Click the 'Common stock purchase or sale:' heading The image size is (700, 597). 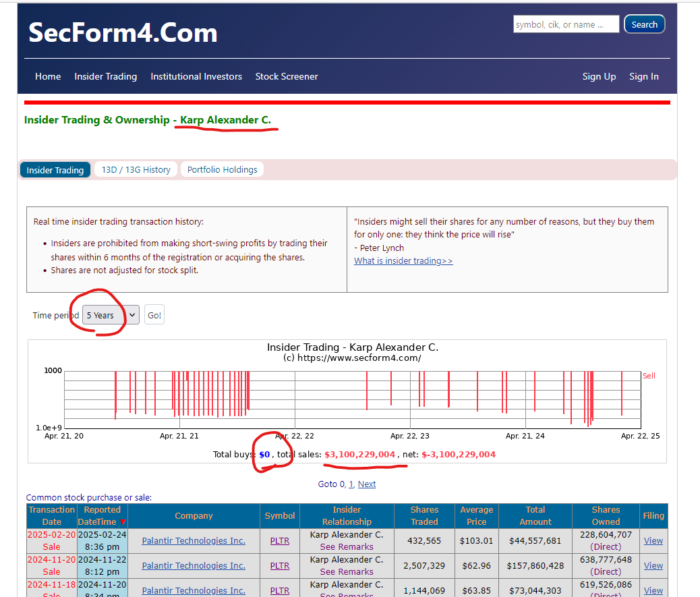tap(89, 497)
